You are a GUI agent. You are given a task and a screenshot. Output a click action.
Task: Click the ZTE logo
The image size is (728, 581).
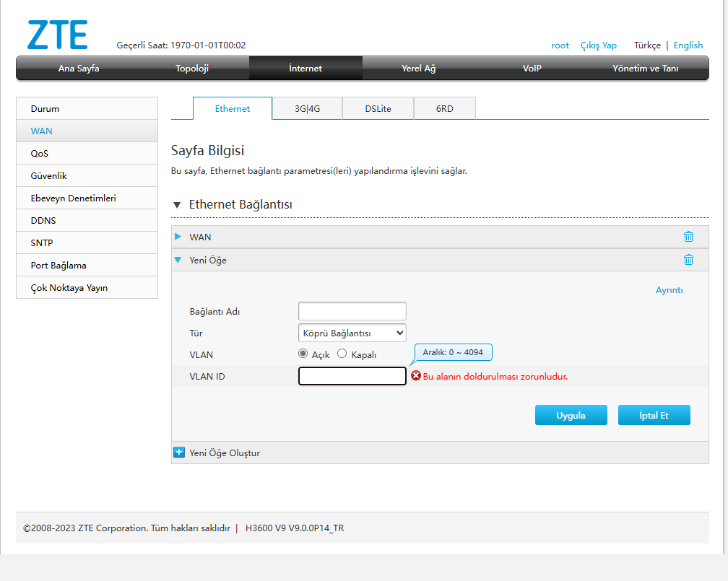(58, 35)
